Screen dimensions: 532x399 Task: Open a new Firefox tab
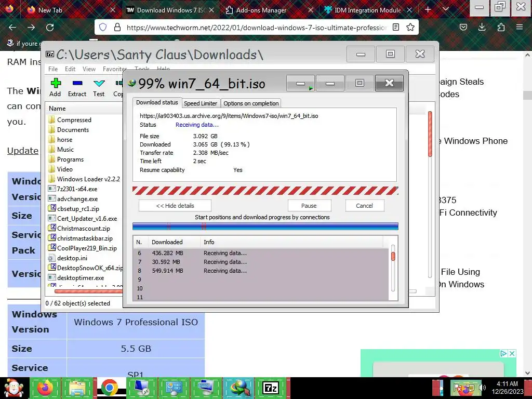pos(428,9)
